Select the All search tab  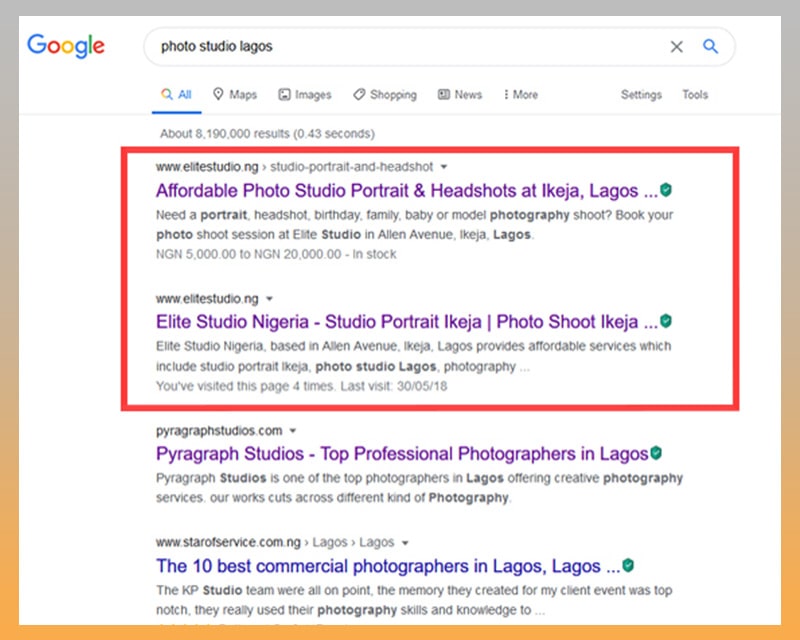[x=176, y=94]
